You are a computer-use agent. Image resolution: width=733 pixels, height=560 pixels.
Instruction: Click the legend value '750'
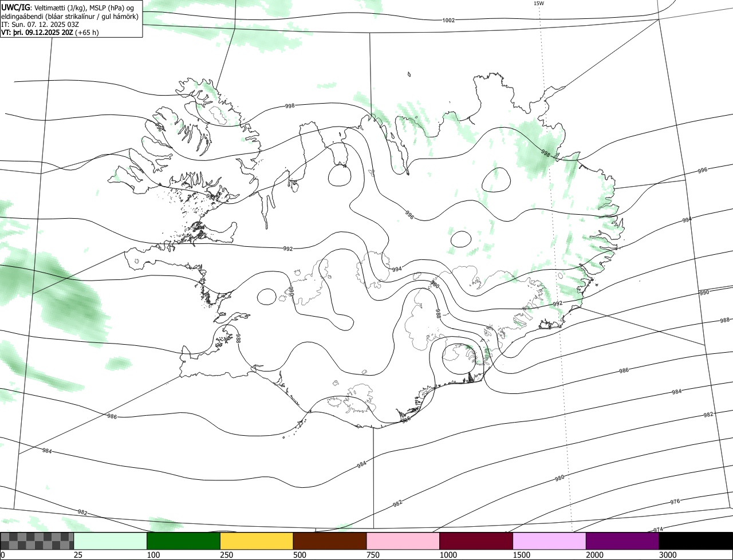point(373,555)
